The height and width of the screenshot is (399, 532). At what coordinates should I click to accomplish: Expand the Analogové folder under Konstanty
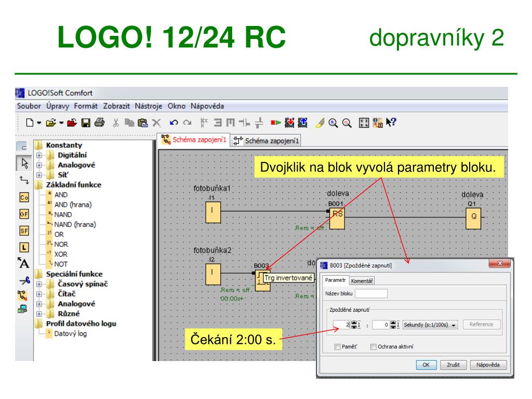[39, 165]
